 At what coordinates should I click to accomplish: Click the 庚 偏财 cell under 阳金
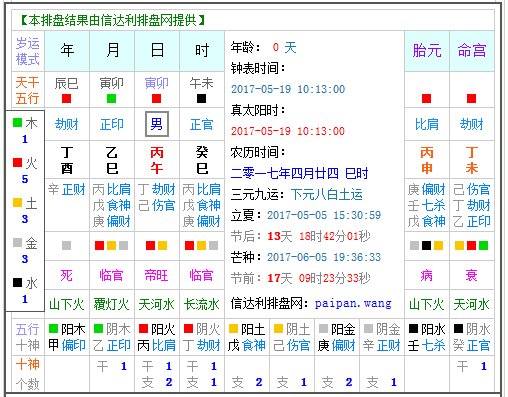337,345
